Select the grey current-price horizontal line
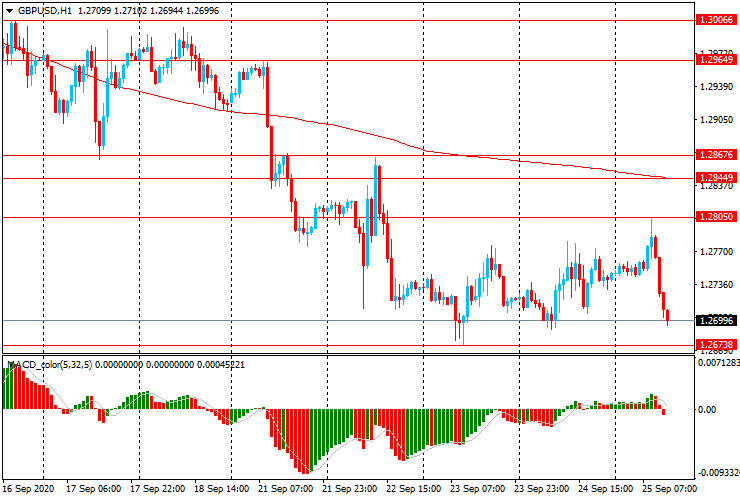740x500 pixels. click(348, 321)
